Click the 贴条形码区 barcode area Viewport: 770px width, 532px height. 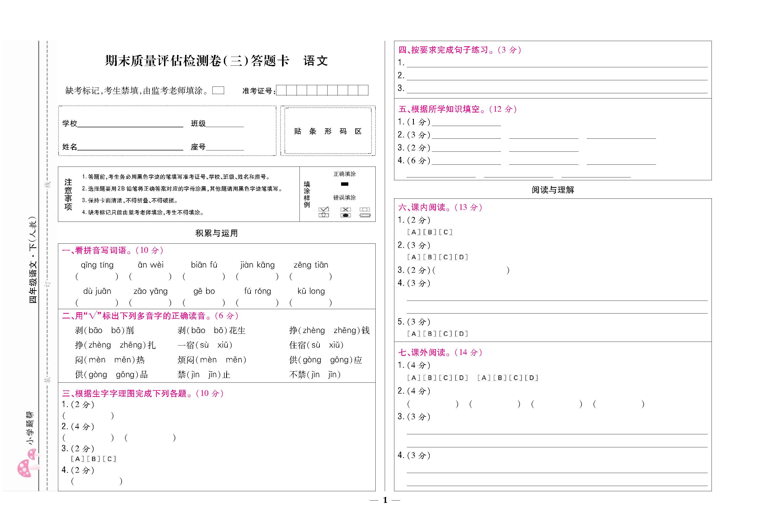pos(328,131)
